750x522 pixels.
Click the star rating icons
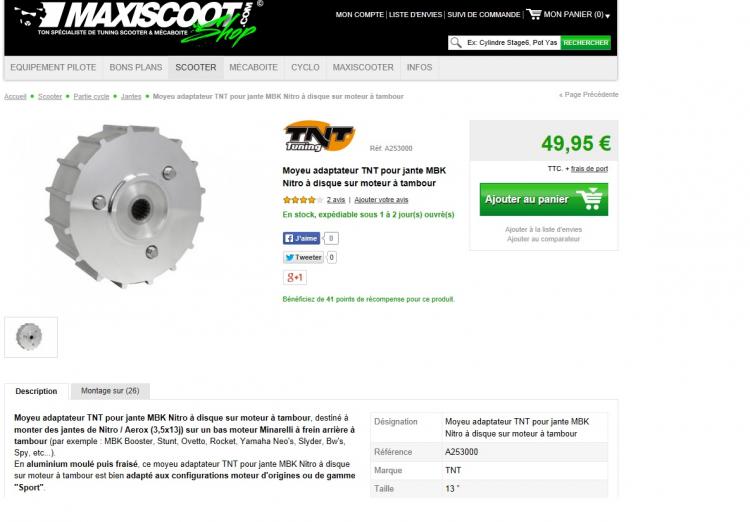(x=303, y=200)
